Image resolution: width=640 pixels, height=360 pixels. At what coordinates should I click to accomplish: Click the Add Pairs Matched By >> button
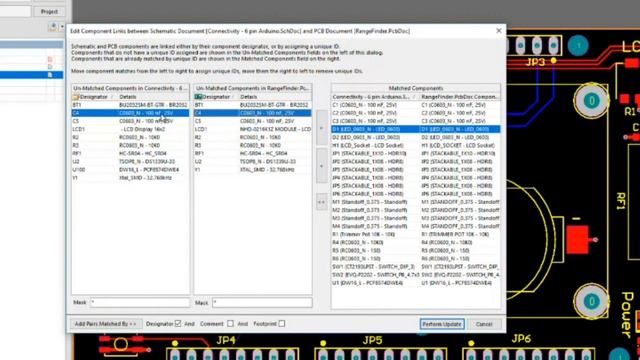click(106, 324)
